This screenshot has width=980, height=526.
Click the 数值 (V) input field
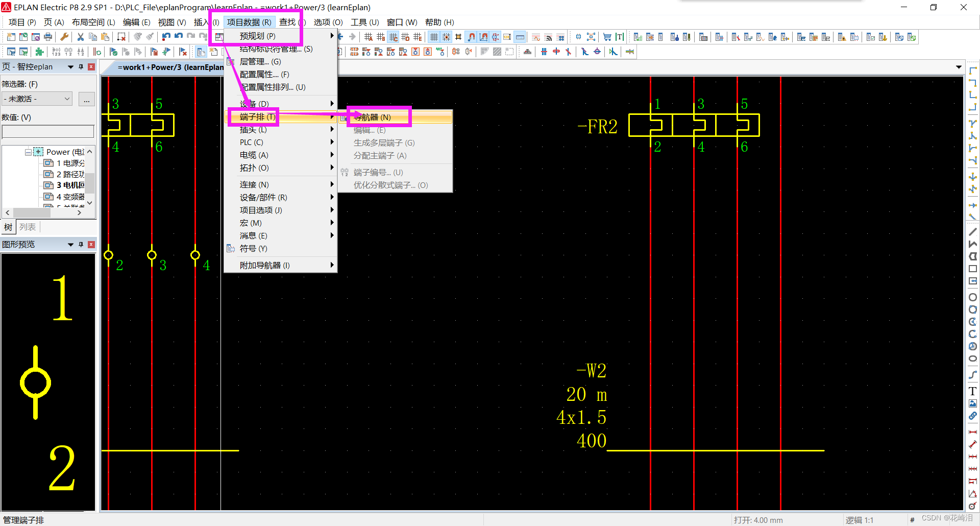(48, 132)
